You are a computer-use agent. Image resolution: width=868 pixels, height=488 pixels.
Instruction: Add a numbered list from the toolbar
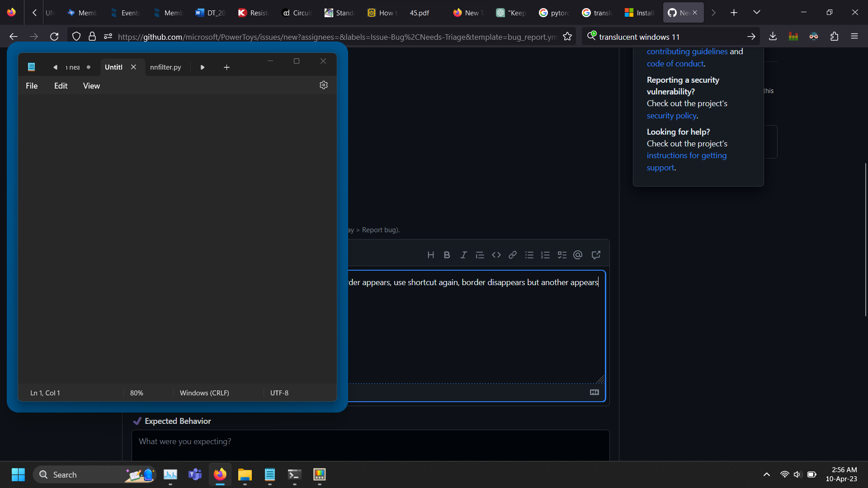(545, 255)
